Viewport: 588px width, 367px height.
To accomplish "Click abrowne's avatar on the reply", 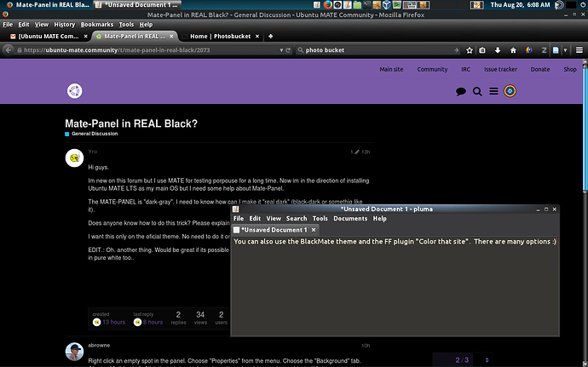I will click(74, 352).
